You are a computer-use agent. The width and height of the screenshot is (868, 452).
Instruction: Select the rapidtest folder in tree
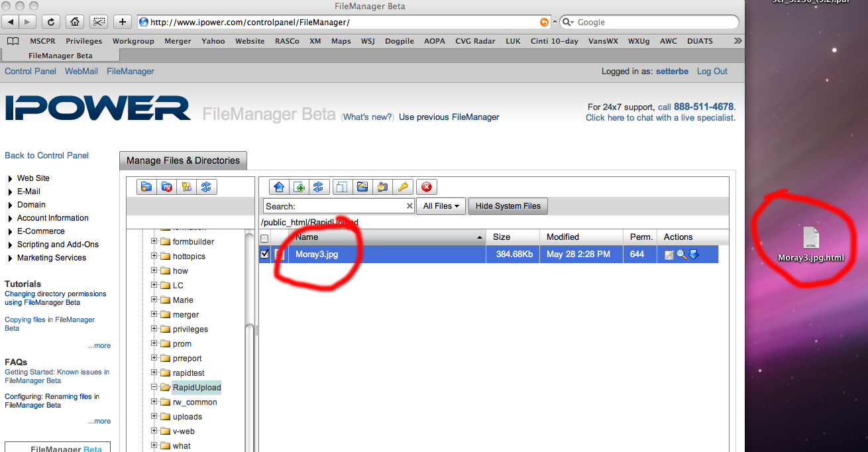click(188, 373)
